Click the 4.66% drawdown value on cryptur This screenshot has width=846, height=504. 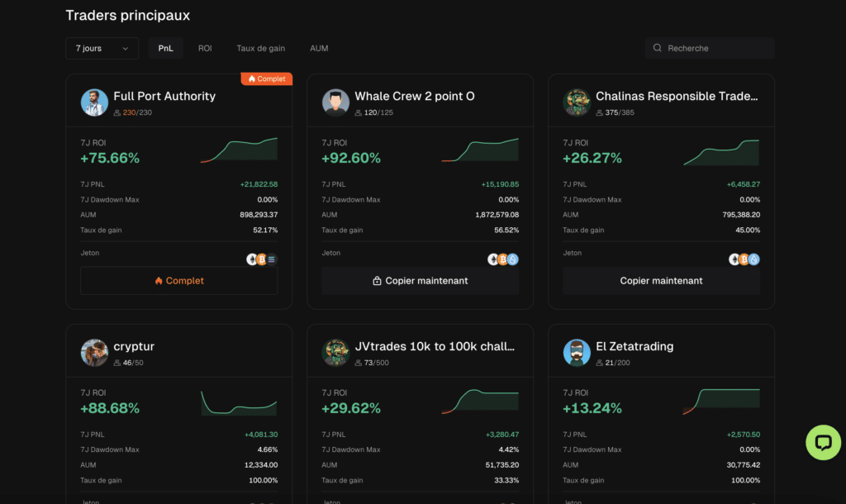(268, 449)
